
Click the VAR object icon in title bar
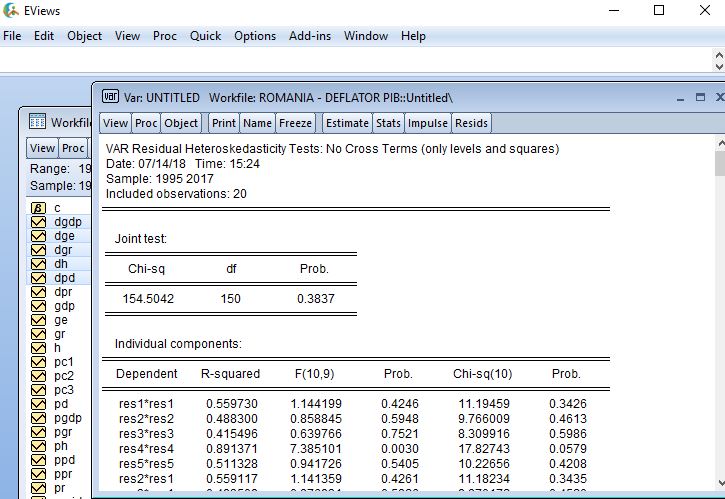click(x=111, y=97)
